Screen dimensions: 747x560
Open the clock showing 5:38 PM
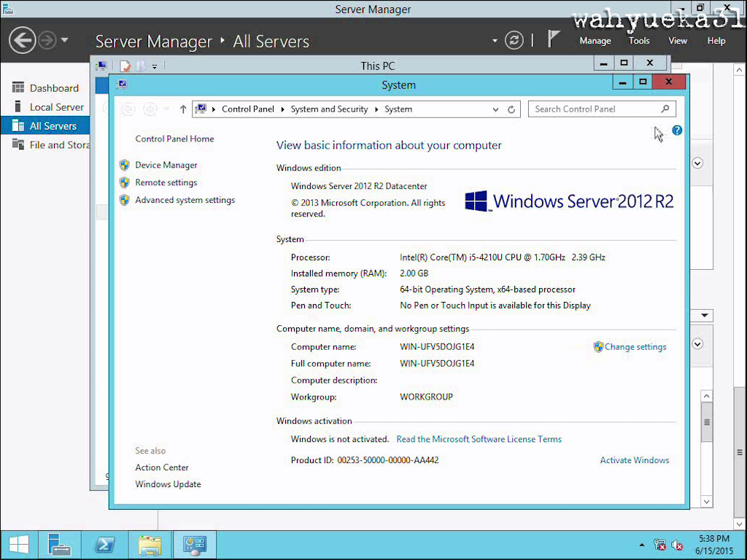(713, 545)
